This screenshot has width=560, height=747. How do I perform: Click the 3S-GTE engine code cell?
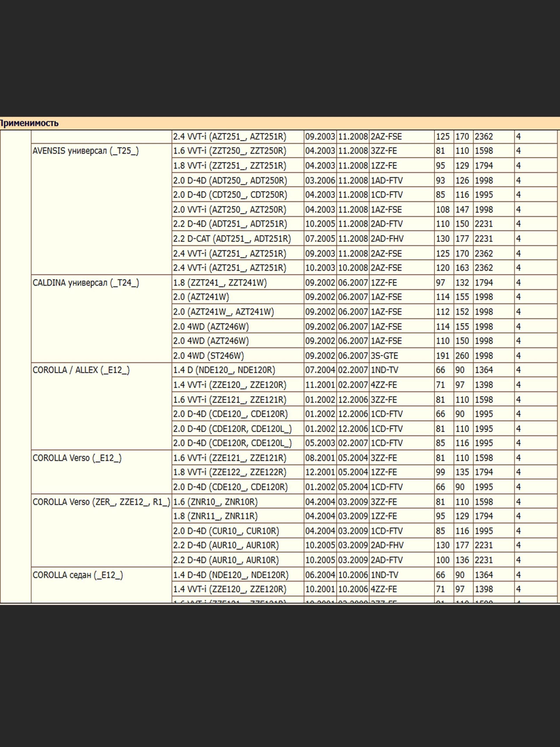pyautogui.click(x=384, y=356)
